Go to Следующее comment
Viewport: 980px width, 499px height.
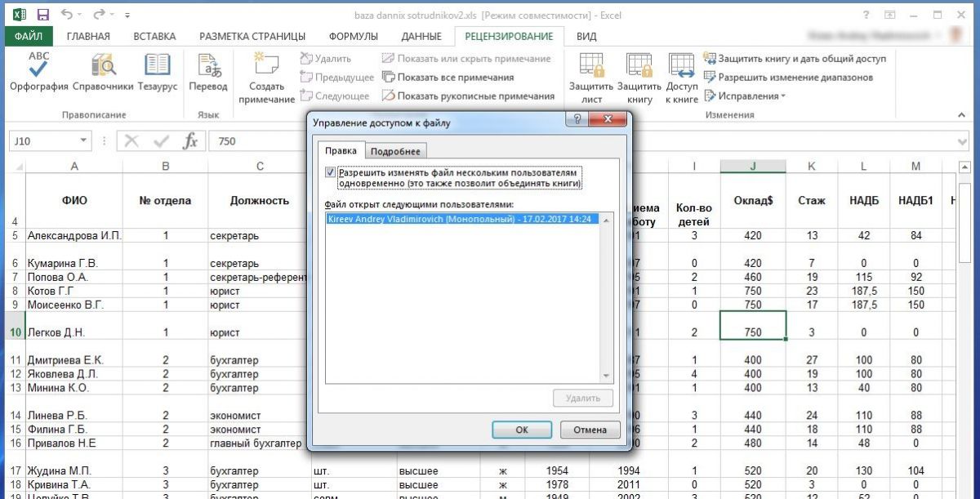(x=335, y=96)
